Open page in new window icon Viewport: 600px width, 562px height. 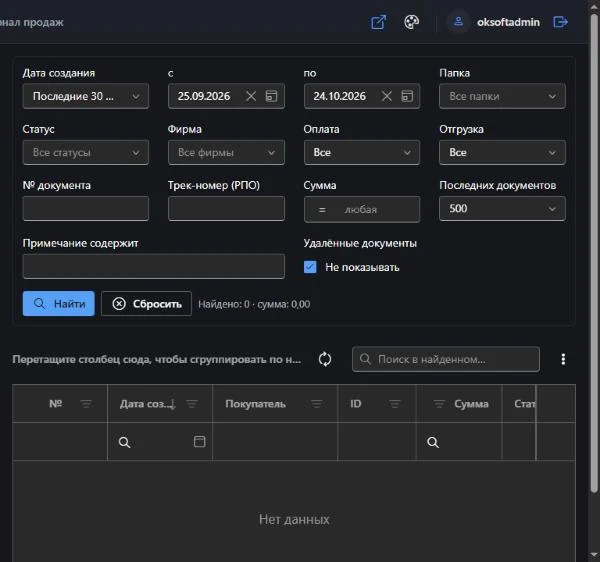378,22
